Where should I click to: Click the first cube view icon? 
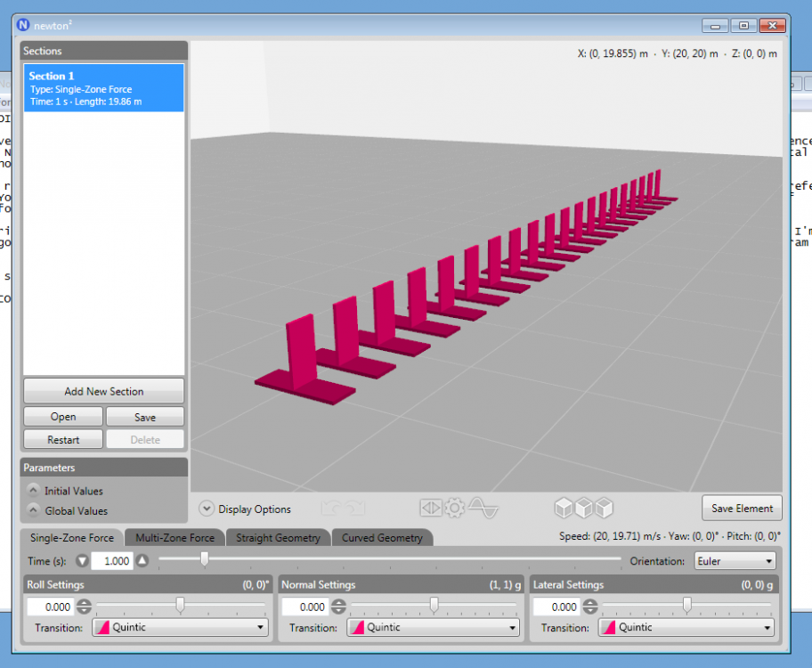pos(564,508)
